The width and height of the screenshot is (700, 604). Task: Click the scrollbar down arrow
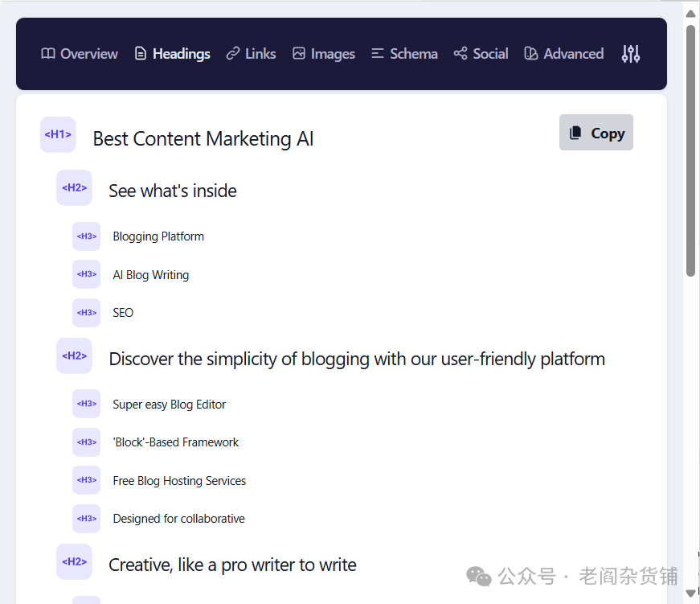click(x=690, y=593)
